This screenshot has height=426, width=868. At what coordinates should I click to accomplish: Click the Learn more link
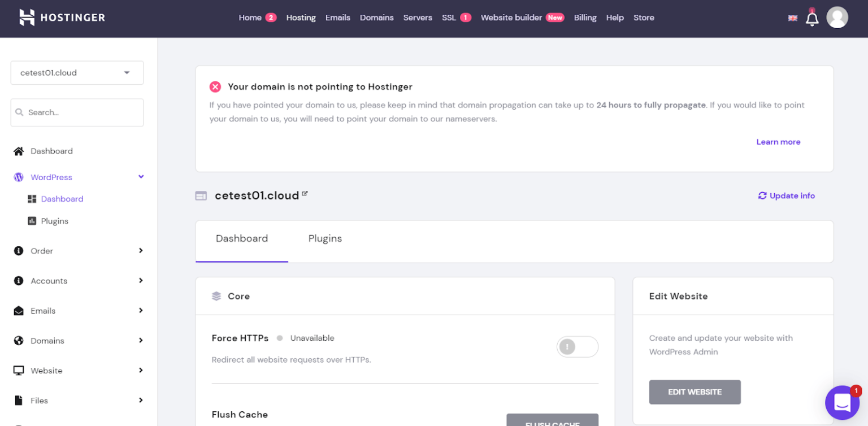coord(778,142)
